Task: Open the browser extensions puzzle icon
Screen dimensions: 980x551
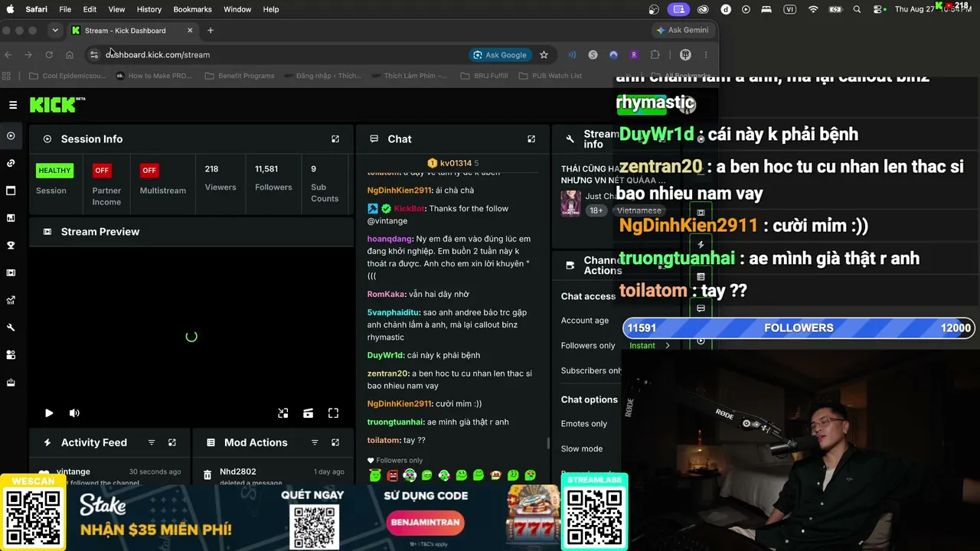Action: (x=655, y=55)
